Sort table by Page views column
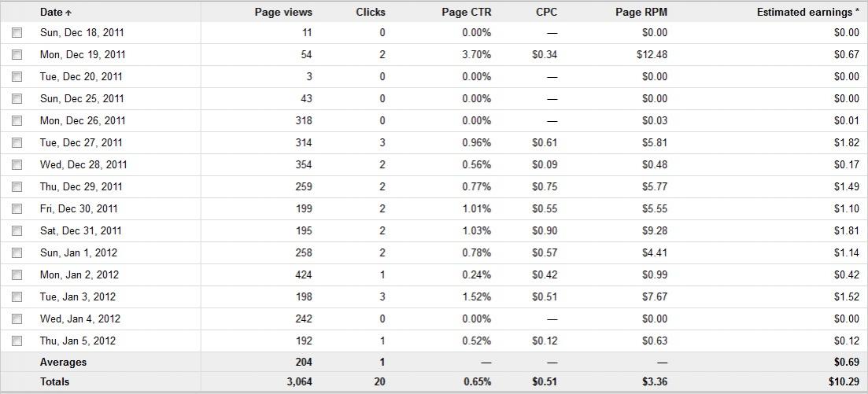The width and height of the screenshot is (868, 394). (283, 12)
